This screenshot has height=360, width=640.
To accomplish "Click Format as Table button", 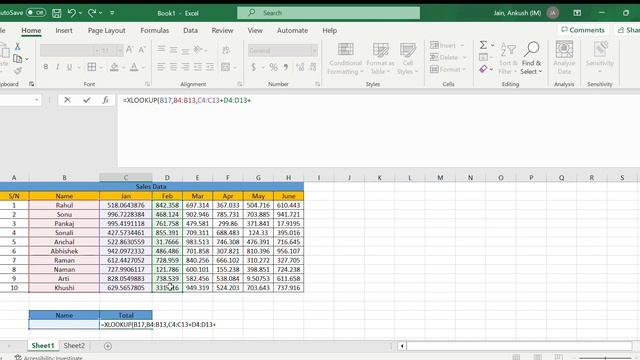I will [380, 58].
